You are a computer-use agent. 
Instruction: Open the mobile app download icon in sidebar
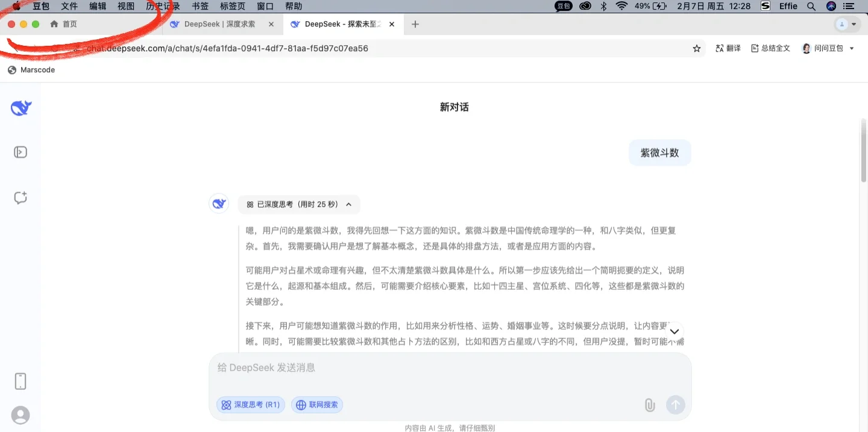(x=20, y=381)
